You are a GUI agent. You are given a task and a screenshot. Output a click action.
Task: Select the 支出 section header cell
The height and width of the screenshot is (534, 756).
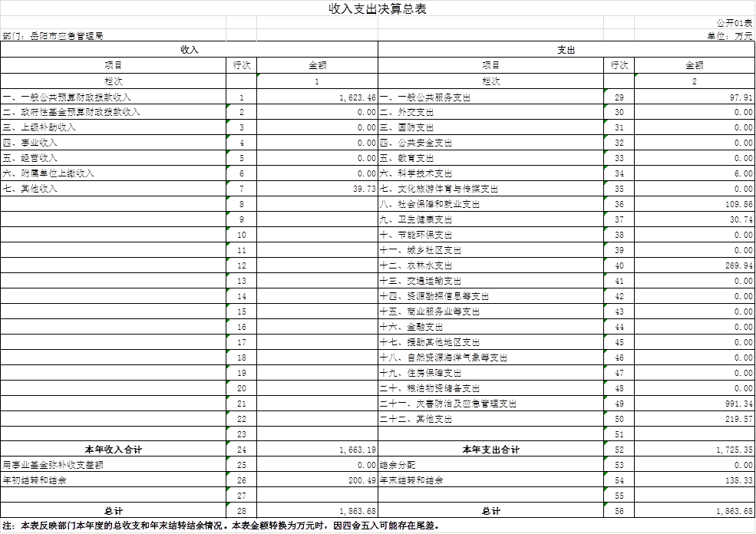pyautogui.click(x=566, y=50)
